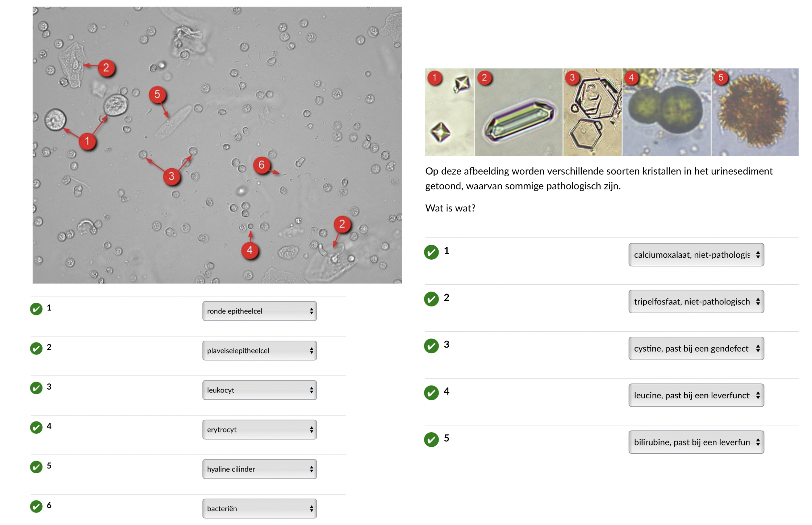This screenshot has height=525, width=812.
Task: Open the 'ronde epitheelcel' dropdown
Action: [259, 311]
